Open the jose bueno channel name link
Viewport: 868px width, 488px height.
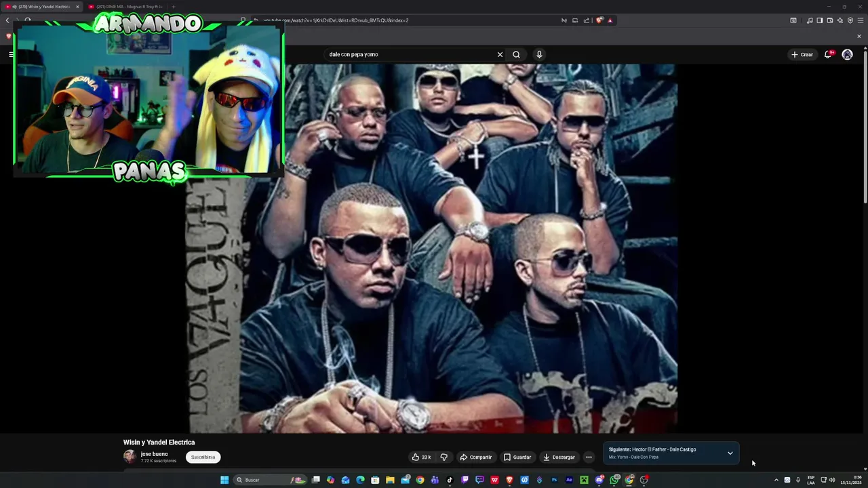pyautogui.click(x=154, y=454)
